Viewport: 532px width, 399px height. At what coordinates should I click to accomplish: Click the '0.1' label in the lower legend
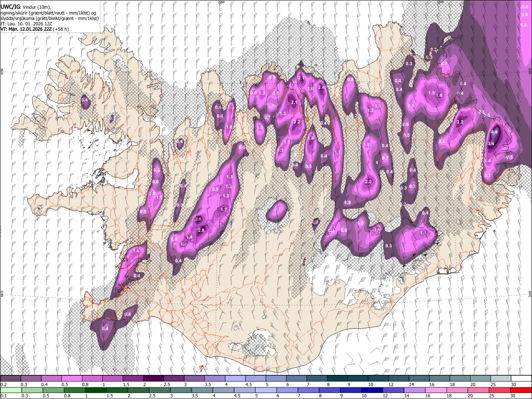point(3,396)
